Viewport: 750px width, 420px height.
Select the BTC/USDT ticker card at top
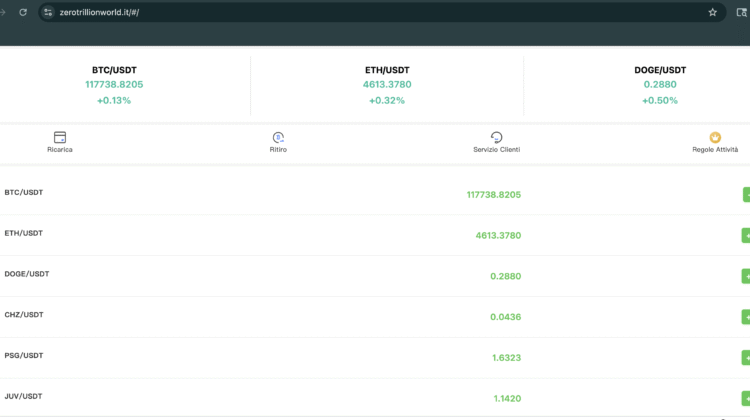tap(114, 85)
